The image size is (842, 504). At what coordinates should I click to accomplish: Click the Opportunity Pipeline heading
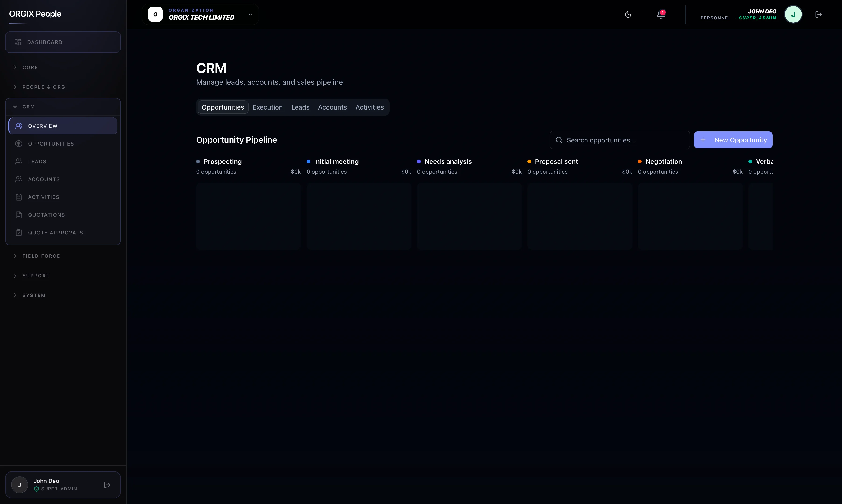(x=236, y=140)
